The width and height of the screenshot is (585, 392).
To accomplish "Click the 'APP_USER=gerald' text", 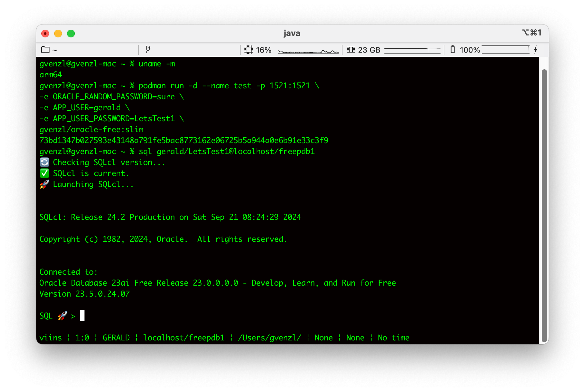I will pyautogui.click(x=87, y=108).
